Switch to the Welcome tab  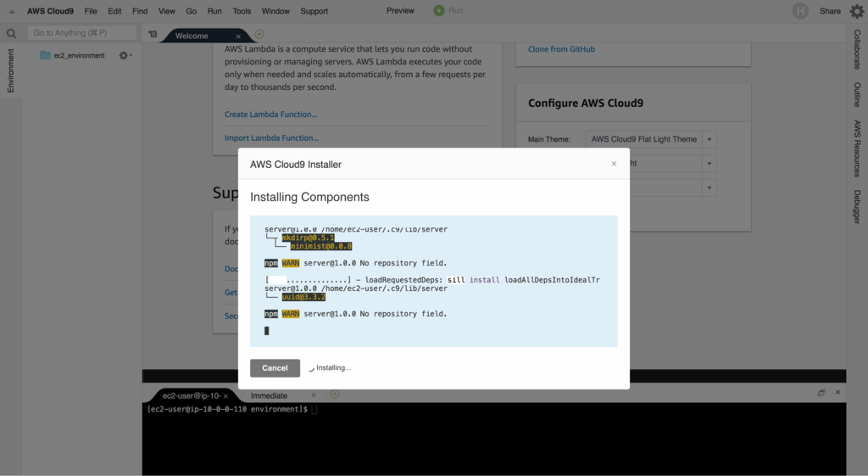pos(192,36)
